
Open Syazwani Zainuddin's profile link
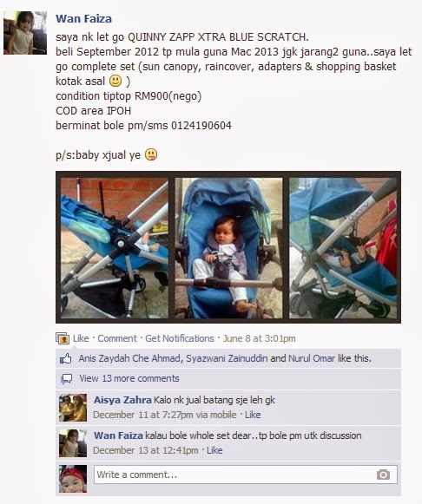tap(227, 358)
